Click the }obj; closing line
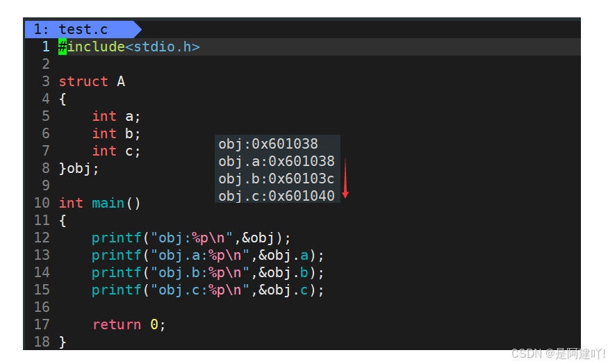The height and width of the screenshot is (364, 608). point(79,169)
